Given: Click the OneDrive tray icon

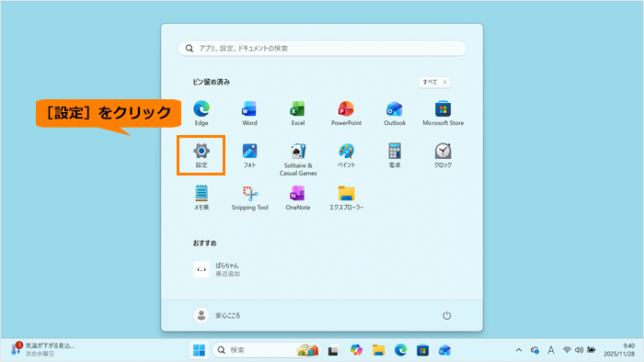Looking at the screenshot, I should pos(535,350).
